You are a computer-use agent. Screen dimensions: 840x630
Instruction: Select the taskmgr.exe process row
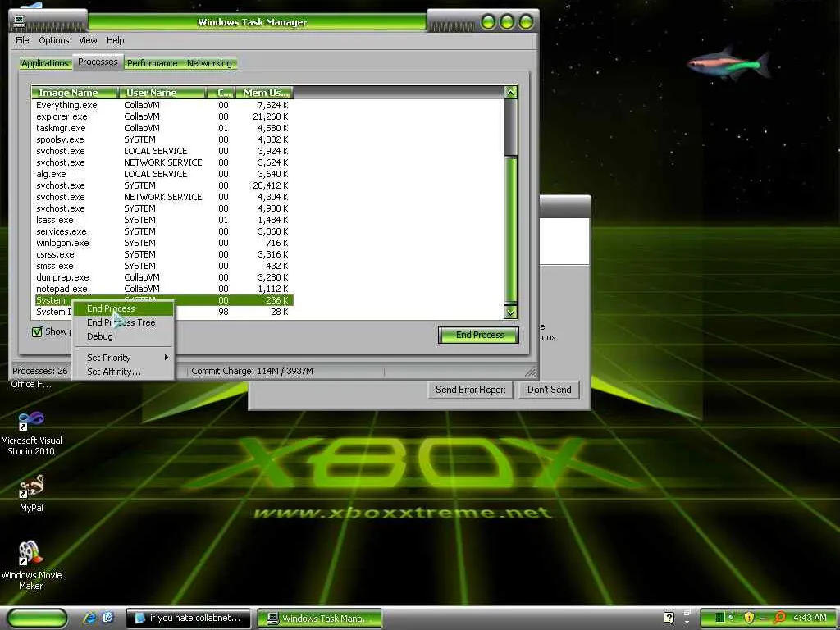(162, 128)
